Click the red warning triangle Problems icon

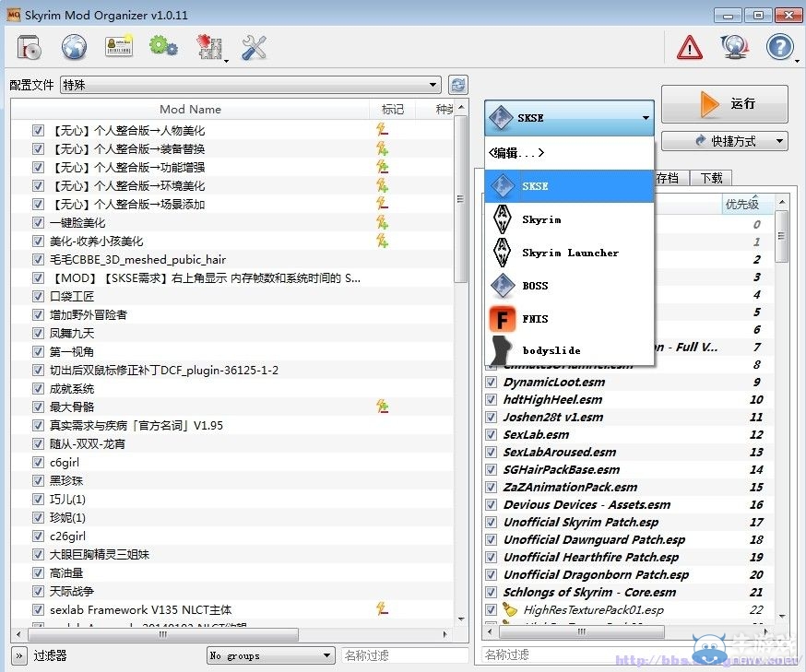689,48
